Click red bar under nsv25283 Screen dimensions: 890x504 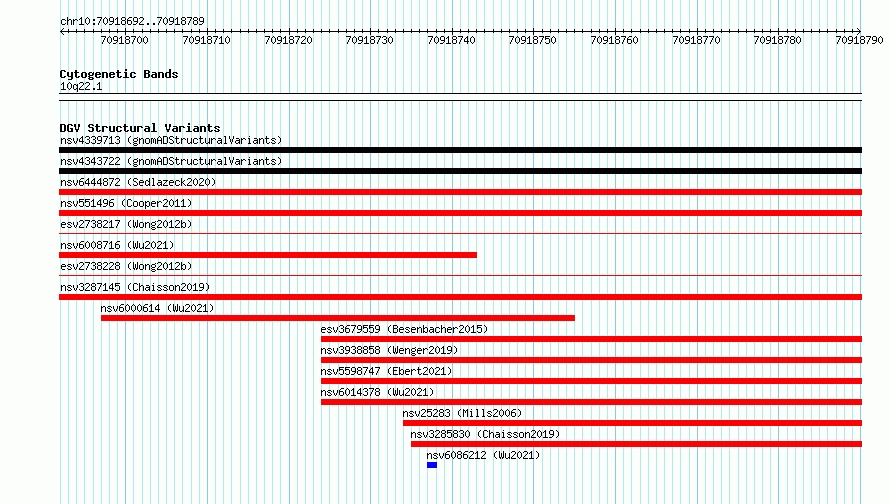click(632, 423)
